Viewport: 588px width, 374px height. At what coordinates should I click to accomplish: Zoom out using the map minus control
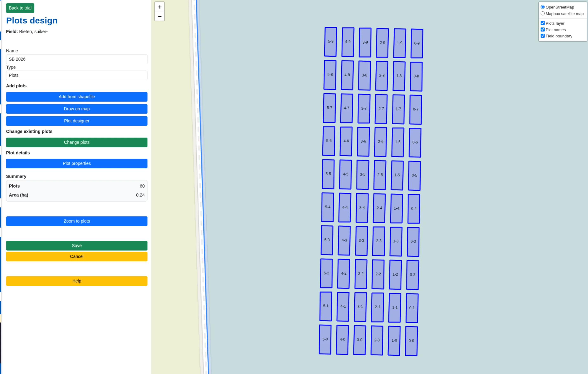[160, 16]
